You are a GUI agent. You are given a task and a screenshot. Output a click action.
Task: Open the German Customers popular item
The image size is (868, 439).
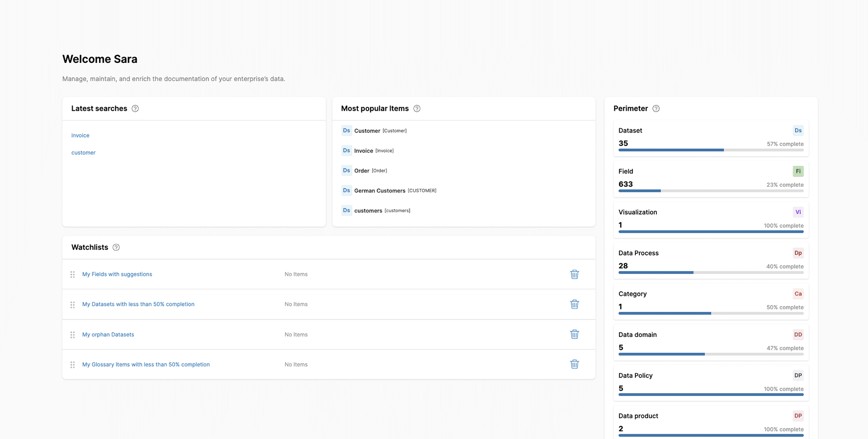pyautogui.click(x=379, y=190)
